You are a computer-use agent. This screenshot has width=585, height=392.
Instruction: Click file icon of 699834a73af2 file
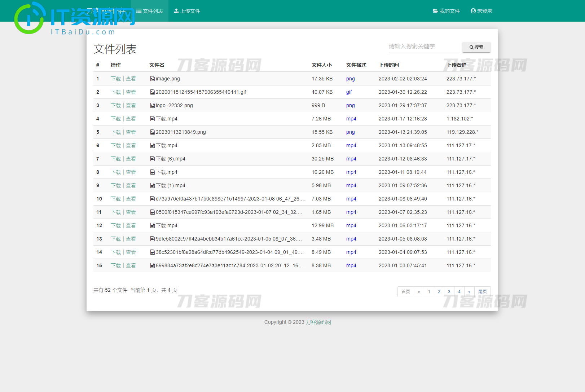pos(153,265)
